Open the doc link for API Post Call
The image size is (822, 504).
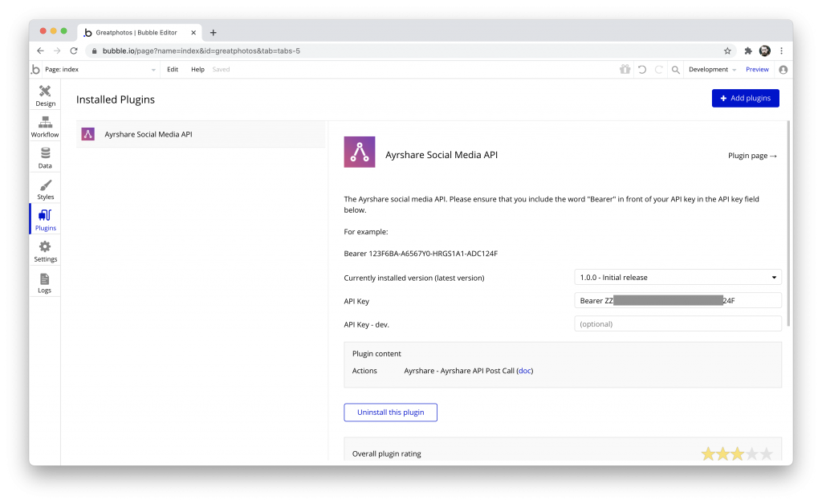tap(525, 371)
